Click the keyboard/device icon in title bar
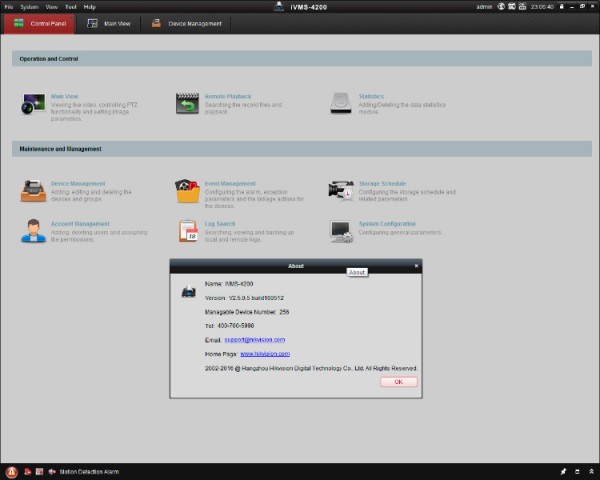Screen dimensions: 600x480 click(x=522, y=7)
